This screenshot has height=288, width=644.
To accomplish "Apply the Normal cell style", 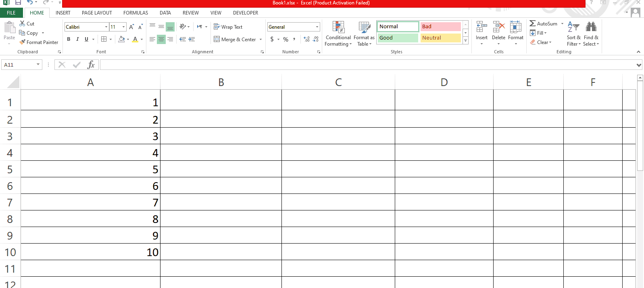I will click(398, 27).
